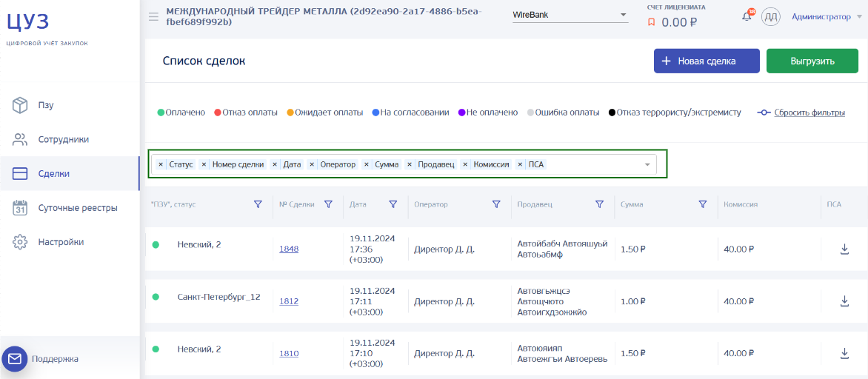868x379 pixels.
Task: Filter by На согласовании status
Action: pyautogui.click(x=410, y=113)
